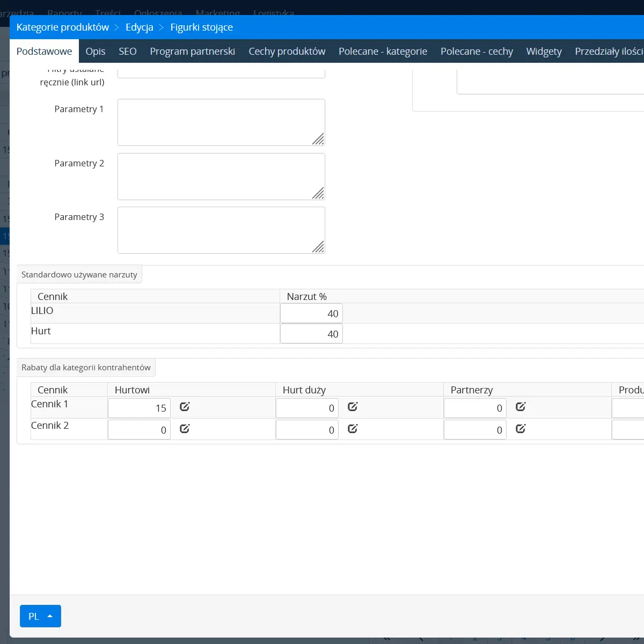Click the Cennik 1 Hurtowi discount field

[139, 408]
